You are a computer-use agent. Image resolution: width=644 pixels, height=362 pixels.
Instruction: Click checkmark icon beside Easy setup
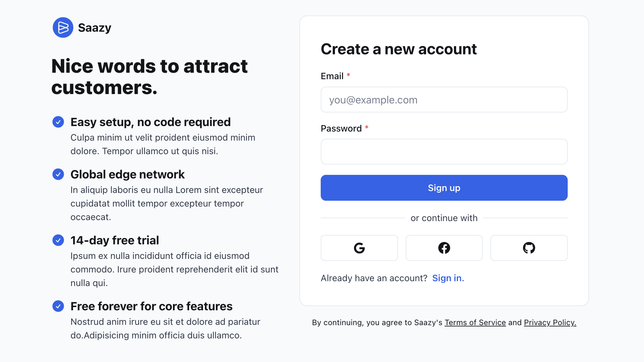tap(58, 122)
